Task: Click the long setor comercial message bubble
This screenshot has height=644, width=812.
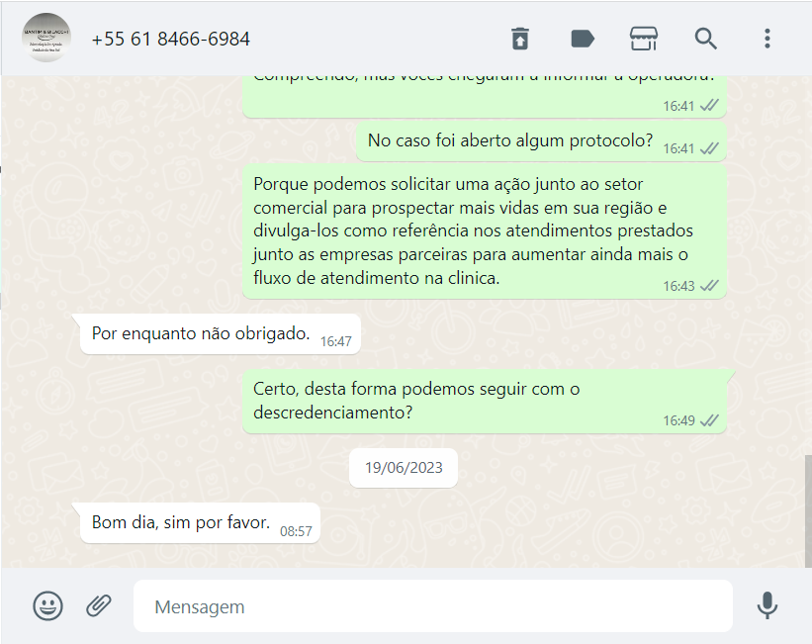Action: [x=485, y=231]
